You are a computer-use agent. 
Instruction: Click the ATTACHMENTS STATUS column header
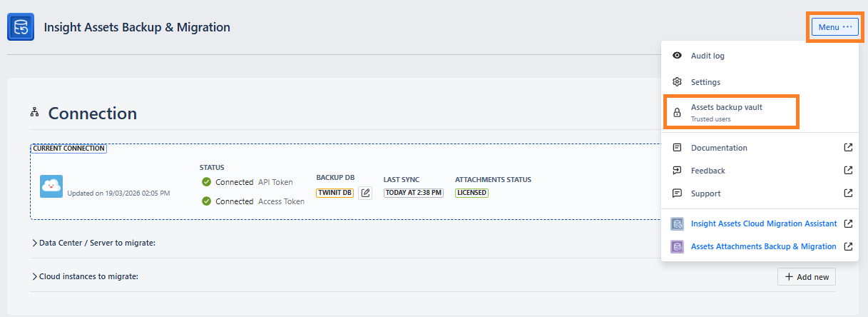coord(494,179)
